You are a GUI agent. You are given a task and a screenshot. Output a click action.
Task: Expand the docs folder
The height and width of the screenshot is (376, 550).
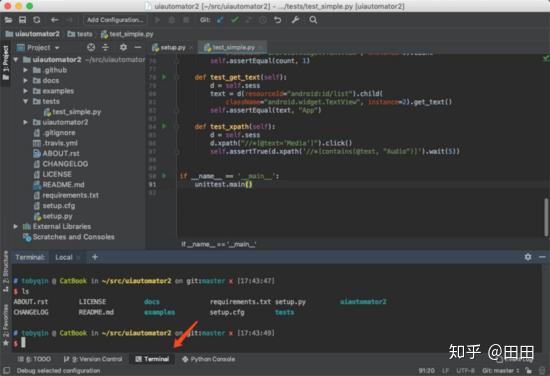25,81
